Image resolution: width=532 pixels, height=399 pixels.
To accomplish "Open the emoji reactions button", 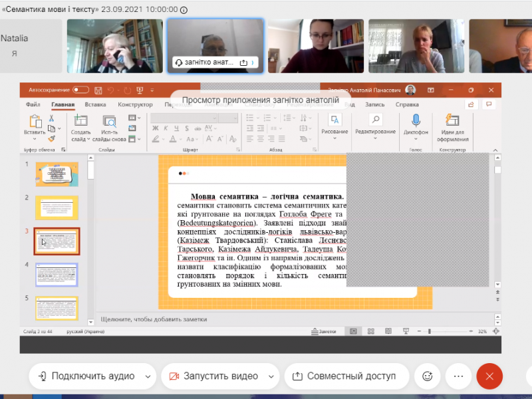I will (x=427, y=376).
